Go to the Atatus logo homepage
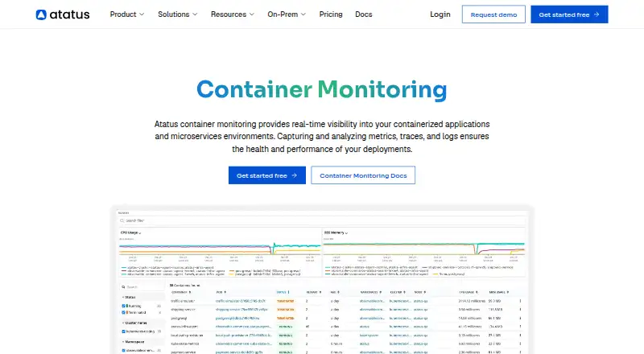 coord(63,14)
